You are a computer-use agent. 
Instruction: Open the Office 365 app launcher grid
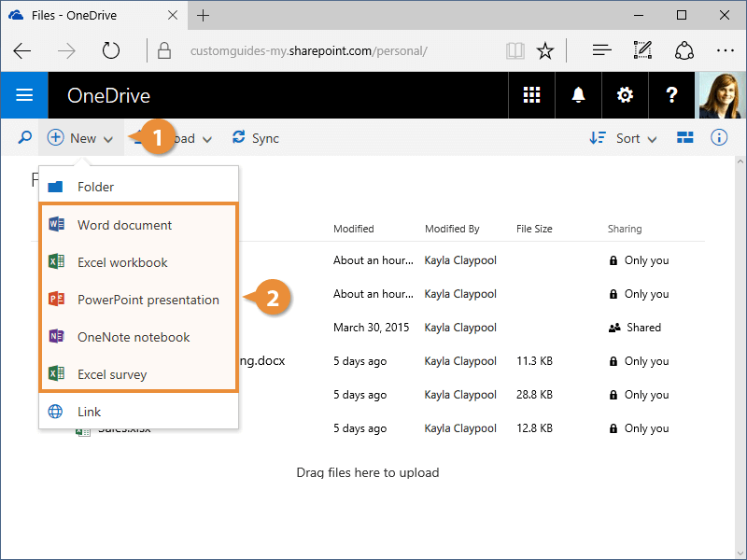531,95
